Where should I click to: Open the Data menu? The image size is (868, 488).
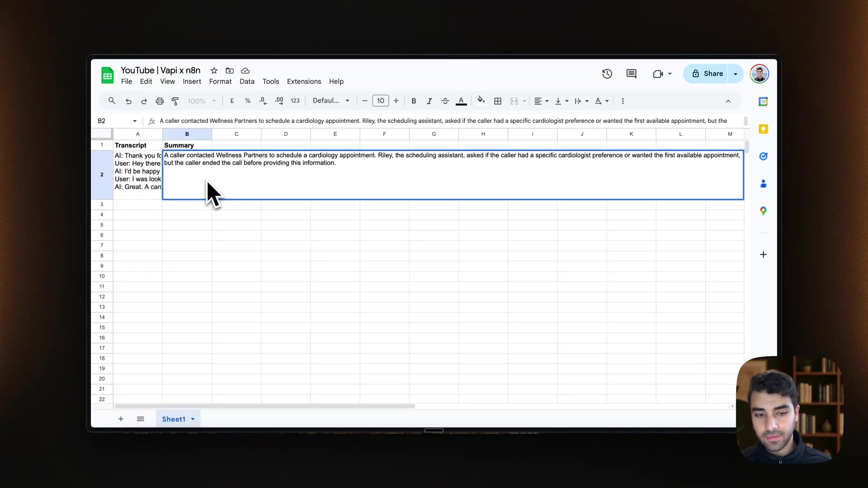pos(247,81)
